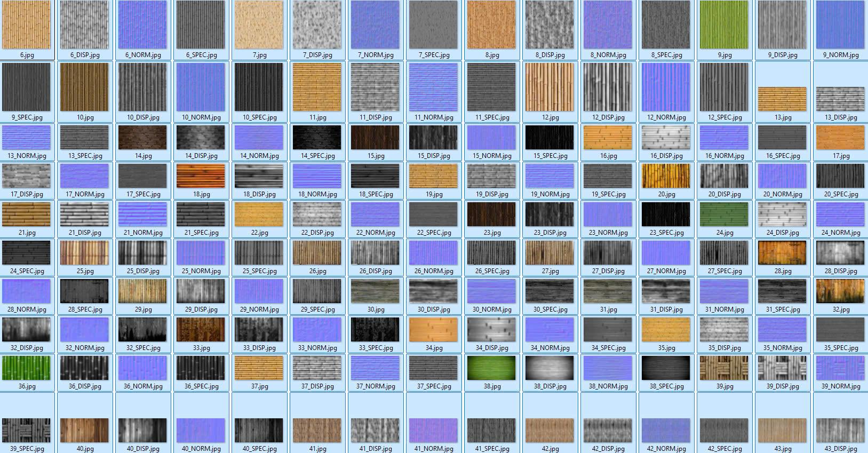
Task: Click the 33.jpg brown pattern texture
Action: [x=201, y=330]
